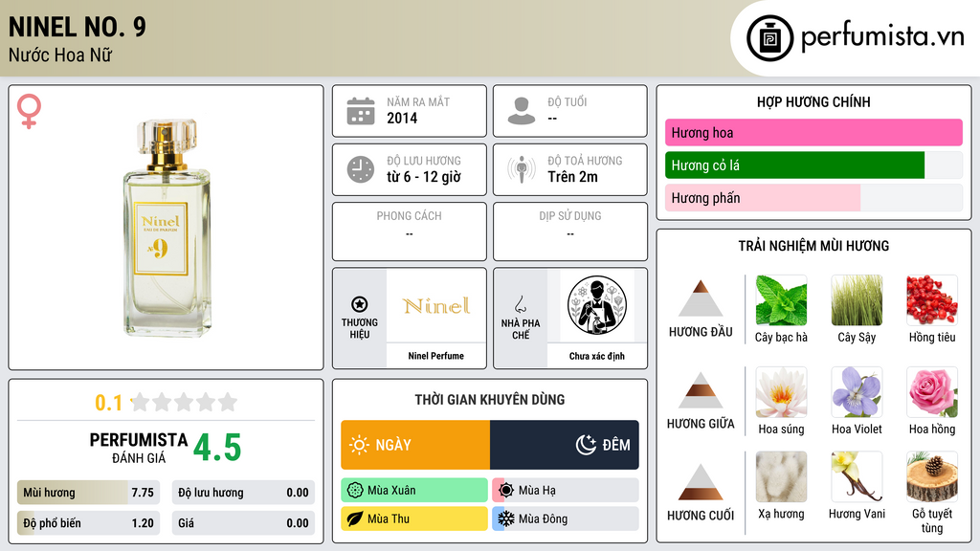Click the calendar icon beside Năm ra mắt
The image size is (980, 551).
[361, 111]
